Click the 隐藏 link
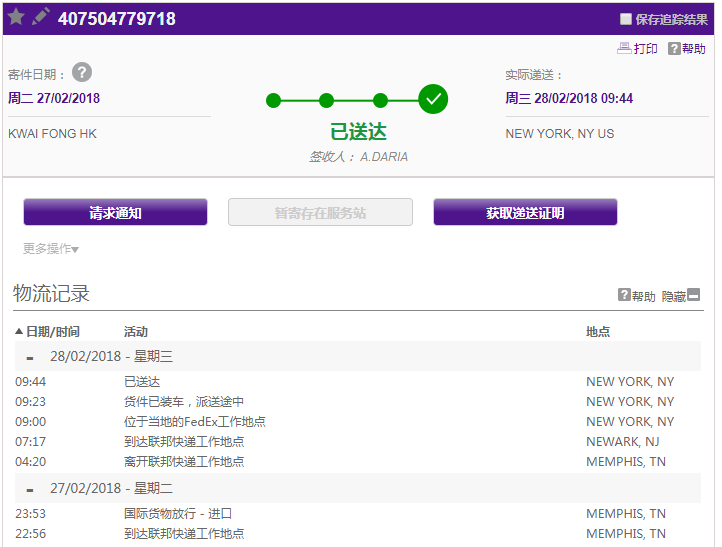722x547 pixels. (x=674, y=296)
